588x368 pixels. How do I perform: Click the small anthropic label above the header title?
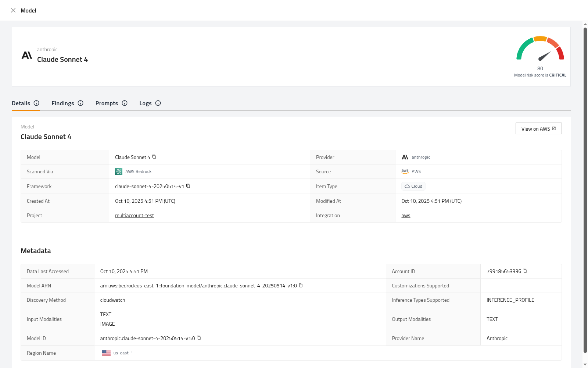(47, 49)
